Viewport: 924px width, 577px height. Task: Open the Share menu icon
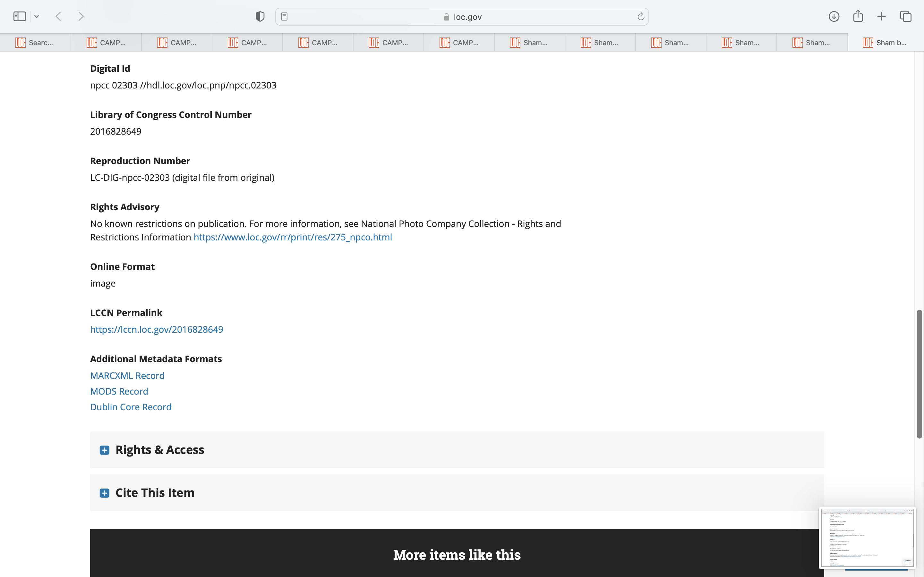pyautogui.click(x=858, y=16)
